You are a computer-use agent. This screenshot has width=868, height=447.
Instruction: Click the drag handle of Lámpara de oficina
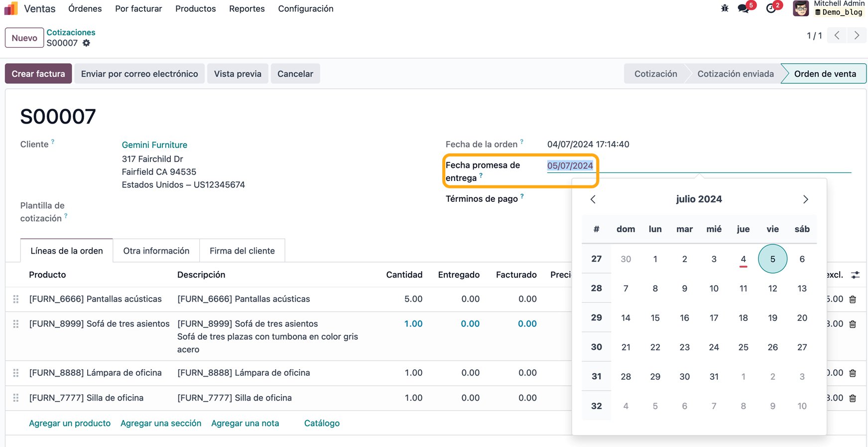point(16,373)
